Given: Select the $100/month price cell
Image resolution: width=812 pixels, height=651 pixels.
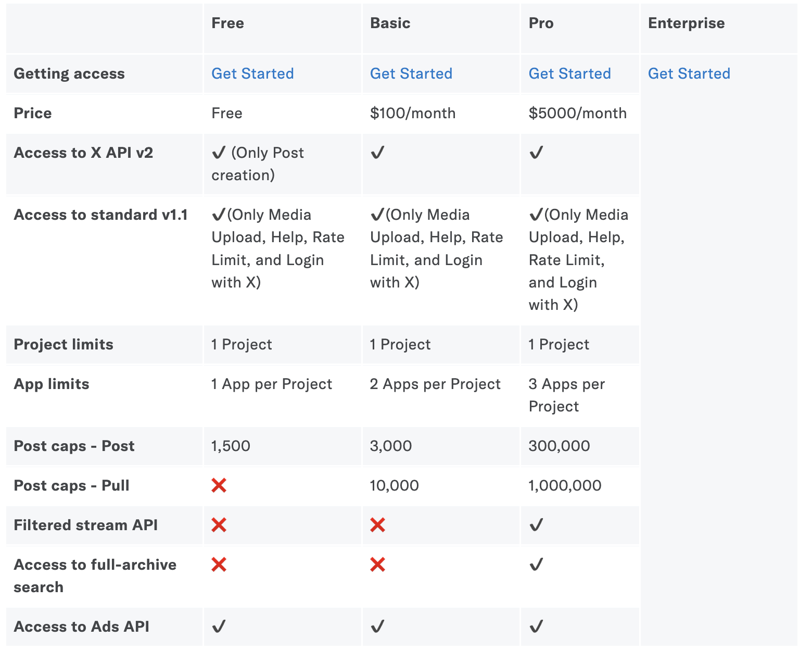Looking at the screenshot, I should 441,114.
